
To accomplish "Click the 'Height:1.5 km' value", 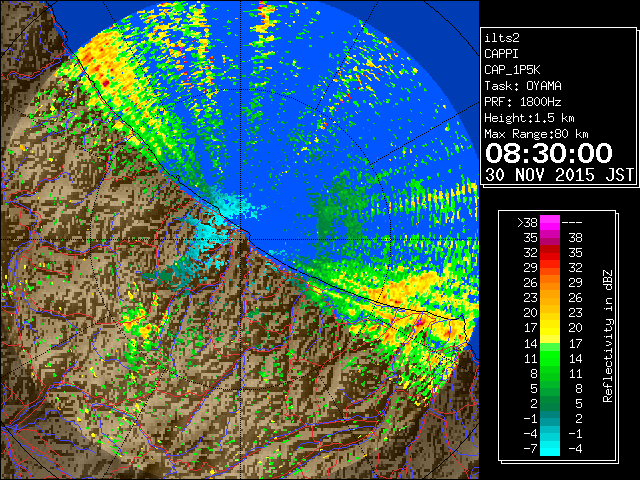I will click(529, 118).
